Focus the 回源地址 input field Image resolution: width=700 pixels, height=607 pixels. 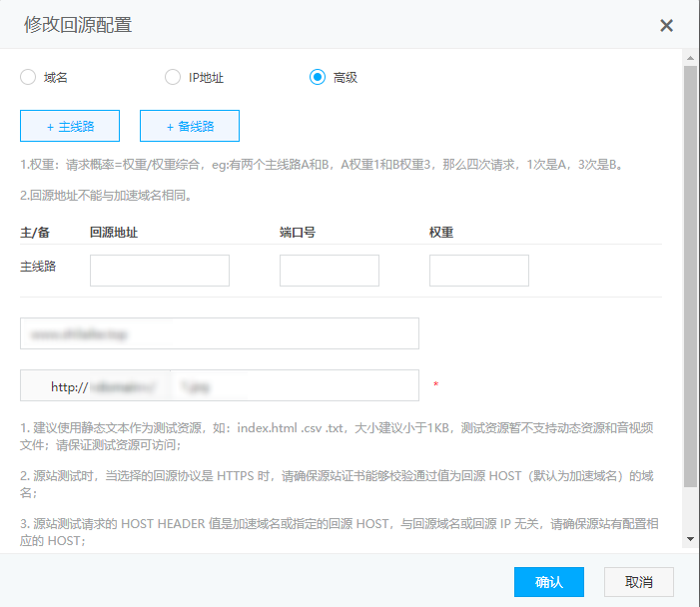click(160, 271)
